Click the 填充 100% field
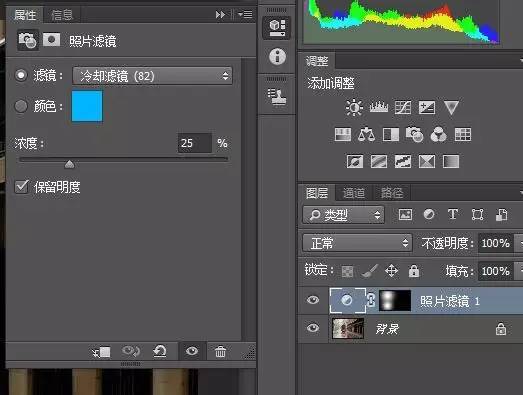523x395 pixels. pos(496,271)
